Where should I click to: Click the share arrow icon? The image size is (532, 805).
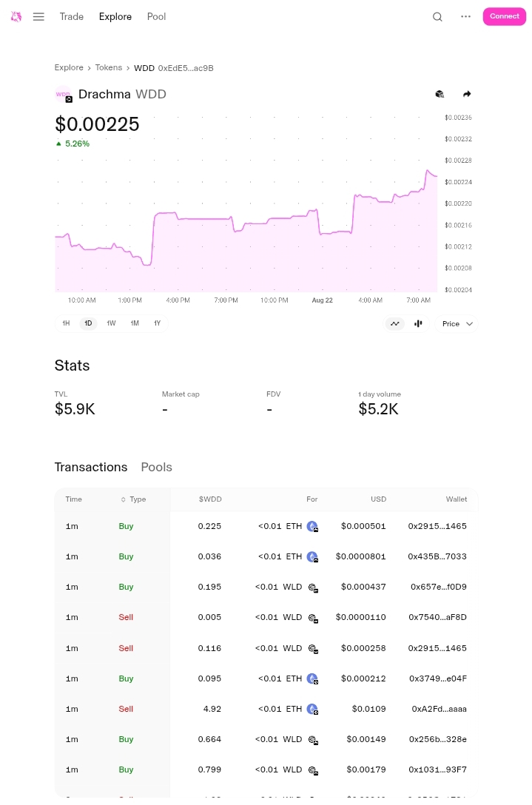pyautogui.click(x=467, y=94)
